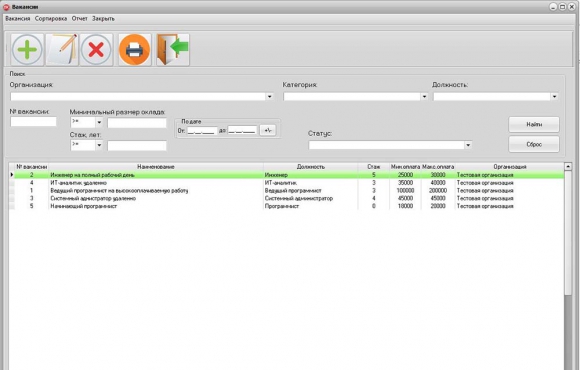
Task: Click the orange printer report icon
Action: point(135,50)
